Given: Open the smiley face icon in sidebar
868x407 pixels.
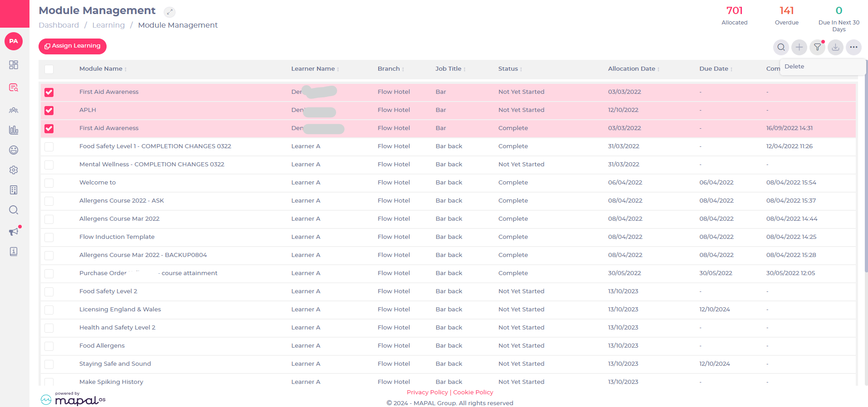Looking at the screenshot, I should click(x=14, y=150).
